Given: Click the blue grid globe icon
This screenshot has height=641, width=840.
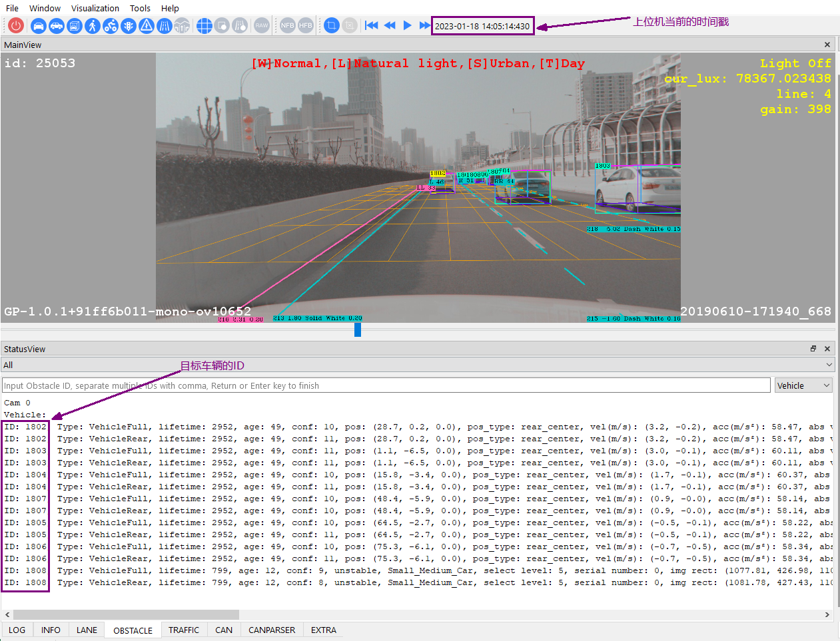Looking at the screenshot, I should click(205, 26).
